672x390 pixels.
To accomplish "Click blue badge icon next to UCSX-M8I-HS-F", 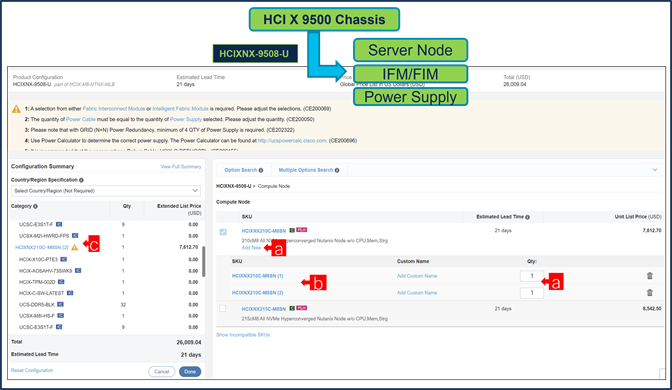I will pyautogui.click(x=61, y=316).
